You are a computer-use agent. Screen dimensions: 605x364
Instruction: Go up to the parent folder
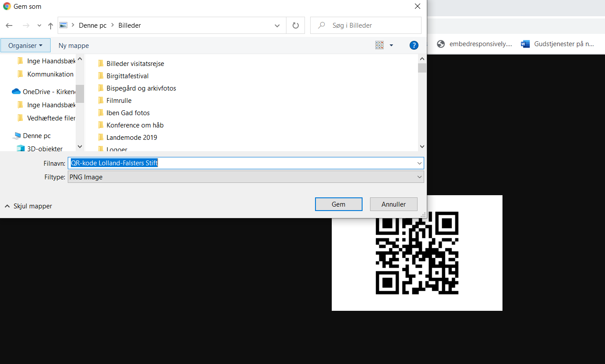coord(50,25)
